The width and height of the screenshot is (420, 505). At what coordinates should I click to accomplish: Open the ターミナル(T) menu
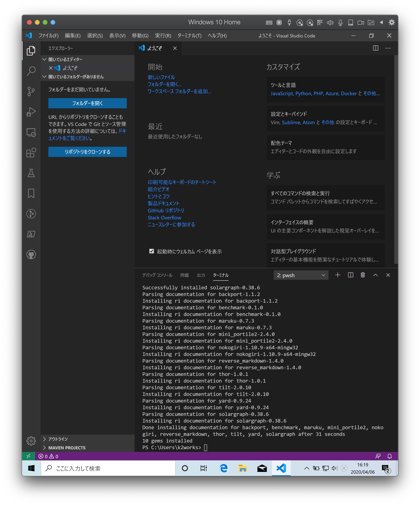pos(189,36)
